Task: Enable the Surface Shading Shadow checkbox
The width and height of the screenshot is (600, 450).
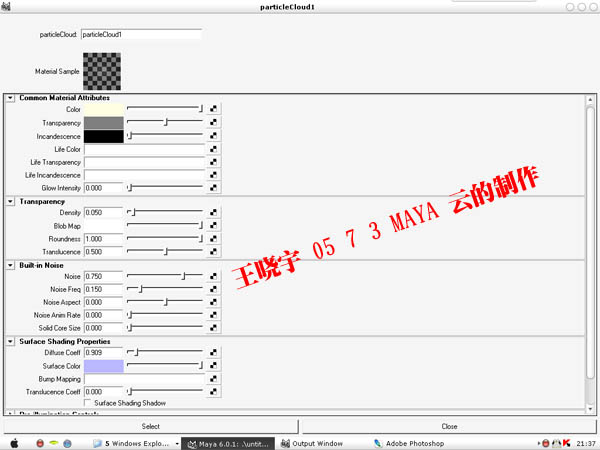Action: pyautogui.click(x=87, y=403)
